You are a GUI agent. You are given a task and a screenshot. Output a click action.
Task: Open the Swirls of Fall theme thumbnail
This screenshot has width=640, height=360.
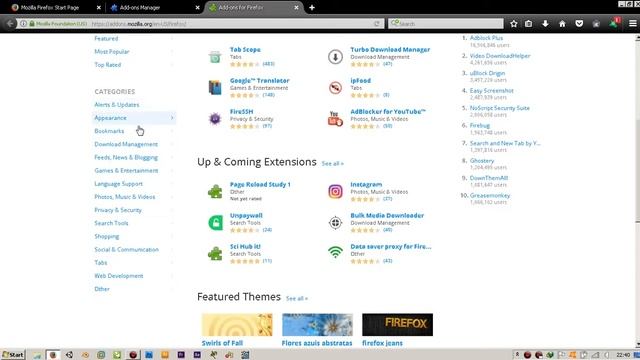click(237, 325)
